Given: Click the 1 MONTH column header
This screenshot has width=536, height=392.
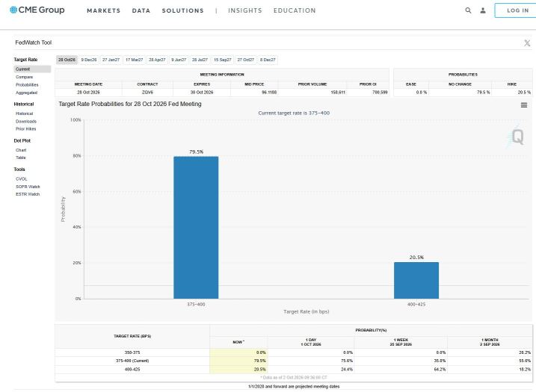Looking at the screenshot, I should click(490, 342).
